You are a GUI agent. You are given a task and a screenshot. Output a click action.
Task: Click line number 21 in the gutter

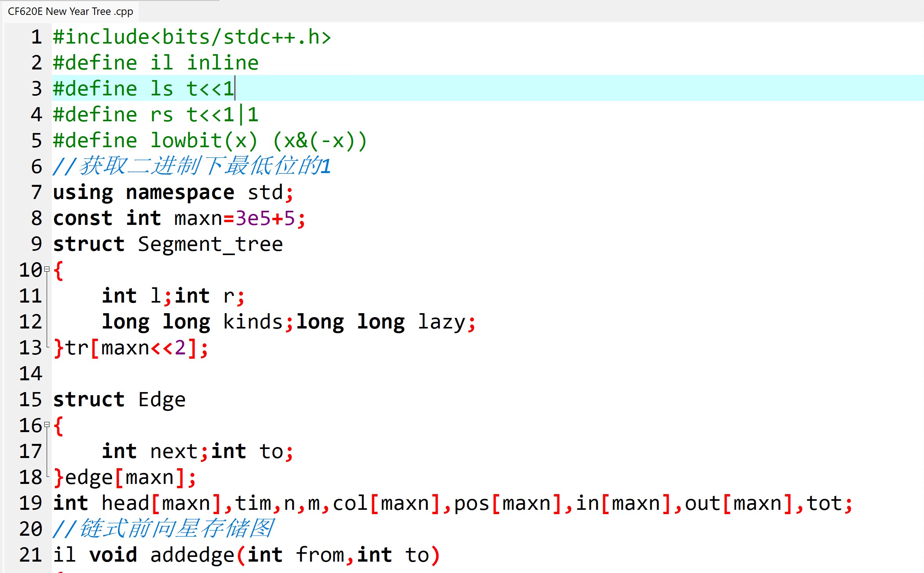31,555
